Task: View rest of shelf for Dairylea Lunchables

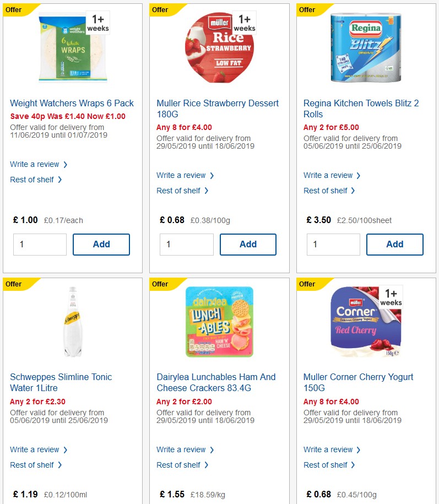Action: (180, 465)
